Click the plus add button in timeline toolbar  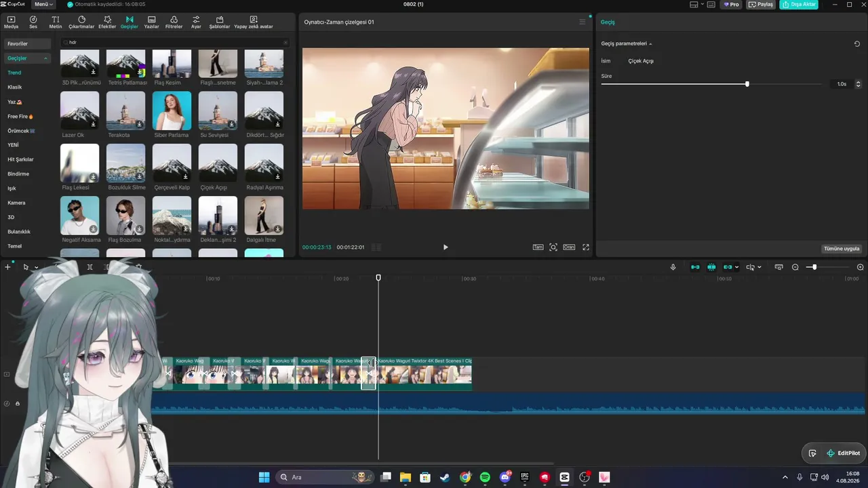coord(7,267)
